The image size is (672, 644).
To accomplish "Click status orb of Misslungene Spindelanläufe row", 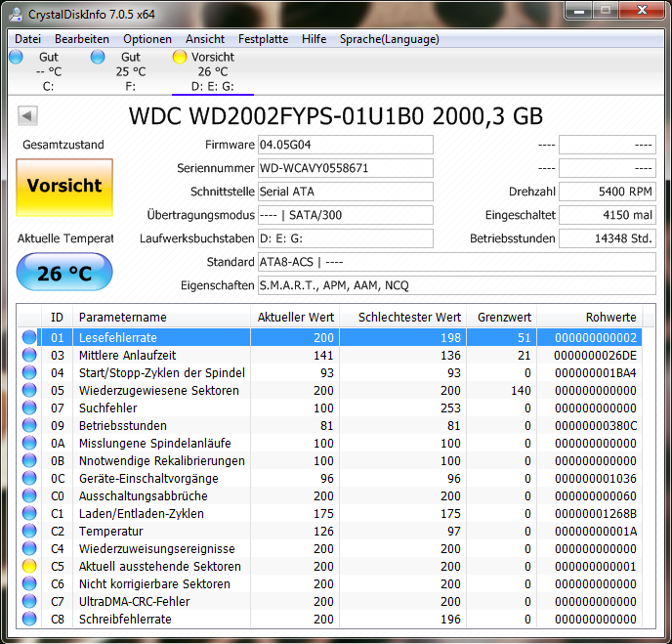I will [29, 443].
